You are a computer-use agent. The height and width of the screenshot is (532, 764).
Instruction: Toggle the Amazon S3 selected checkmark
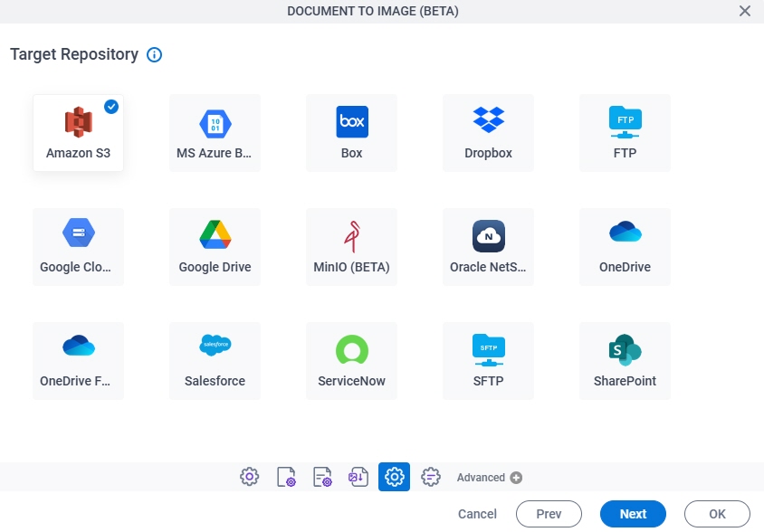pyautogui.click(x=111, y=106)
